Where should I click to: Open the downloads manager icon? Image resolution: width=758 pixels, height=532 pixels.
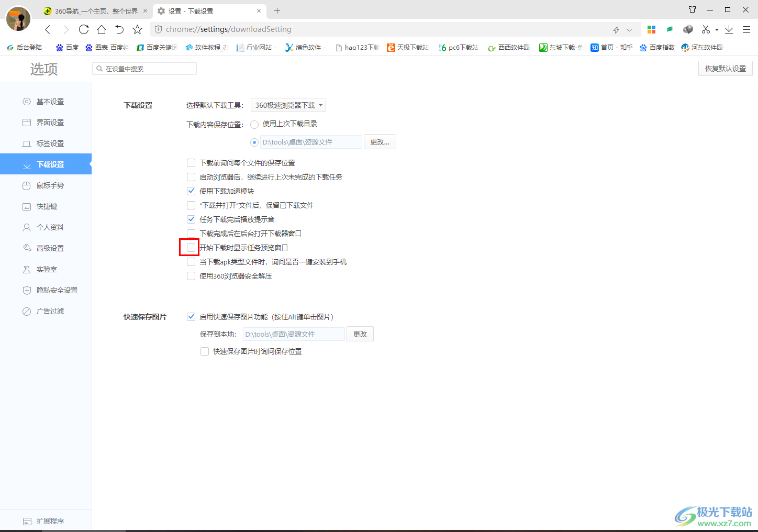(729, 29)
